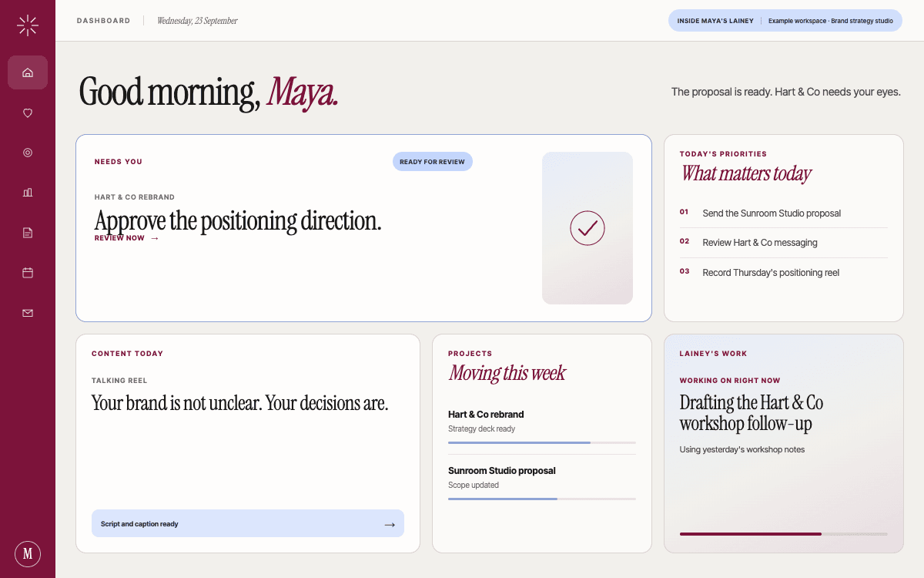This screenshot has width=924, height=578.
Task: Click the circled checkmark icon
Action: tap(588, 228)
